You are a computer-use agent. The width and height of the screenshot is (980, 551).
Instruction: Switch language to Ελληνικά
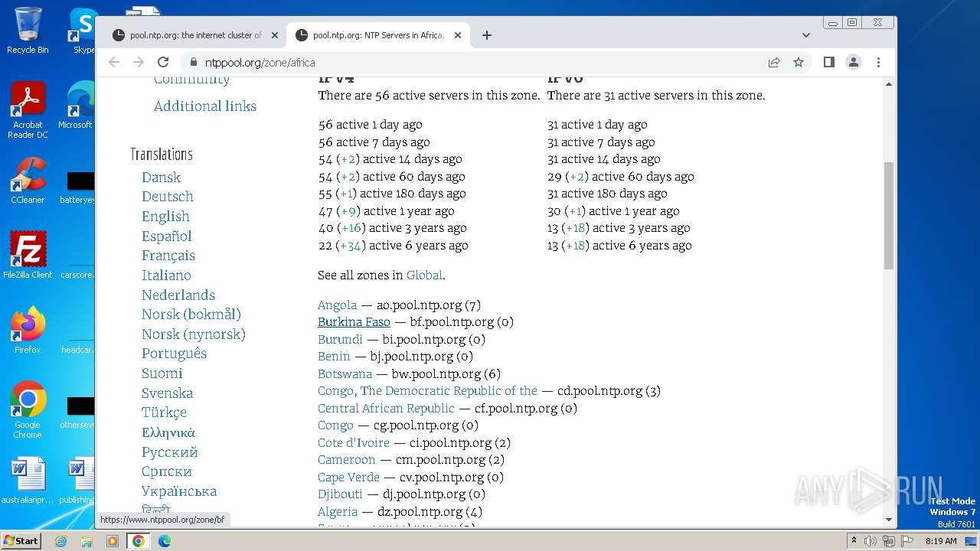coord(168,432)
